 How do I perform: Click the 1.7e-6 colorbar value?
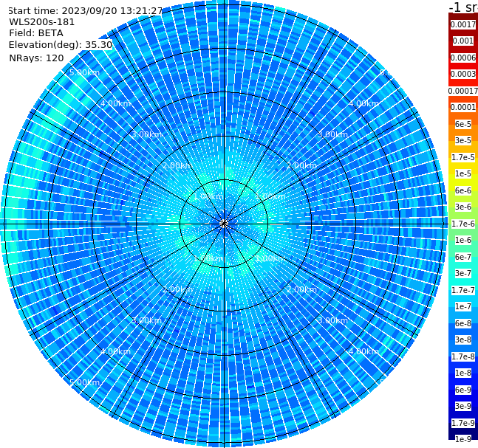coord(463,224)
